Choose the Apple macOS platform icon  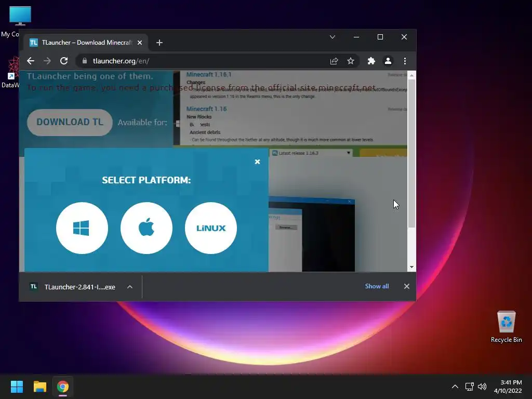pos(146,228)
